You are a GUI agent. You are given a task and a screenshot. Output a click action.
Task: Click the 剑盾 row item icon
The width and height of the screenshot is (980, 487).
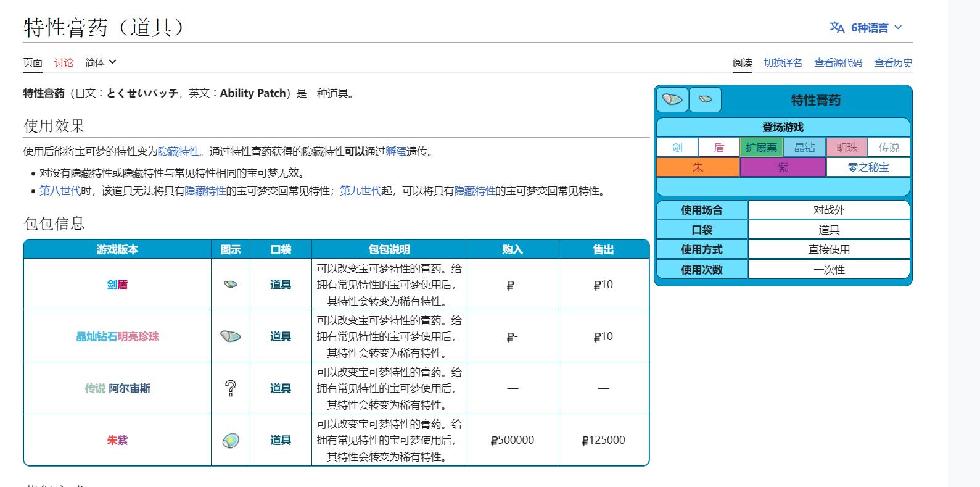(x=231, y=285)
